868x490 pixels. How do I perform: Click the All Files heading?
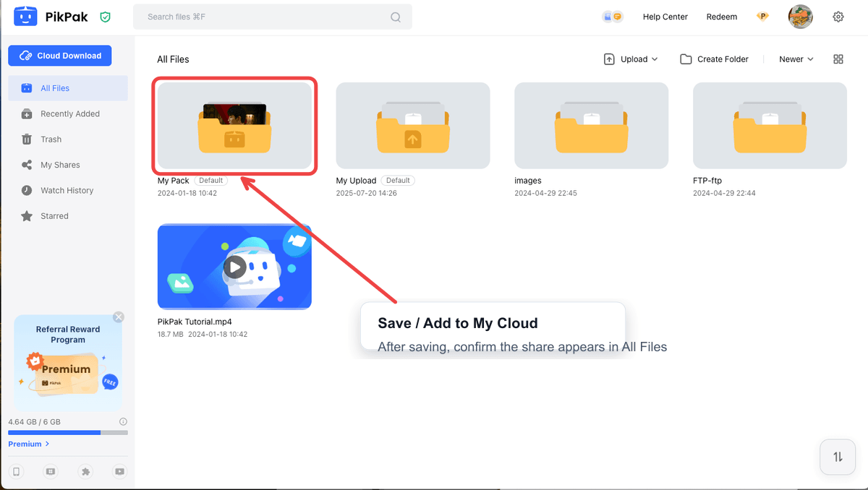(x=173, y=59)
